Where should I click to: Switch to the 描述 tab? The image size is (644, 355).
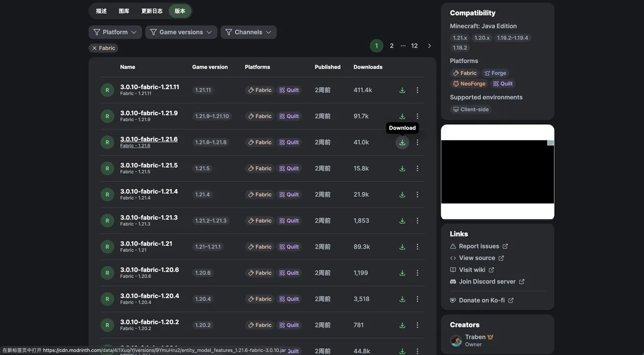coord(101,11)
